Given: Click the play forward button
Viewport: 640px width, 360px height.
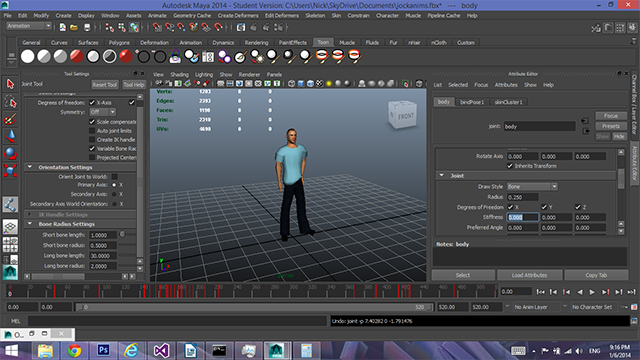Looking at the screenshot, I should click(x=592, y=292).
